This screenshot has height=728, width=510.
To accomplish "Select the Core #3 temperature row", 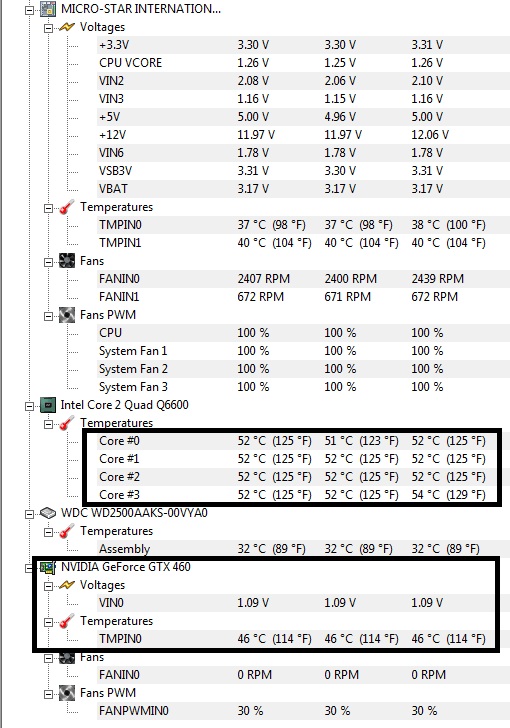I will pos(303,495).
